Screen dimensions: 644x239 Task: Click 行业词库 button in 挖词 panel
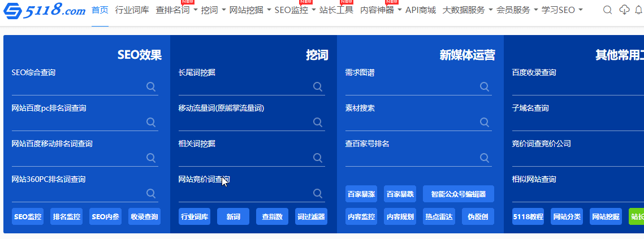click(195, 216)
